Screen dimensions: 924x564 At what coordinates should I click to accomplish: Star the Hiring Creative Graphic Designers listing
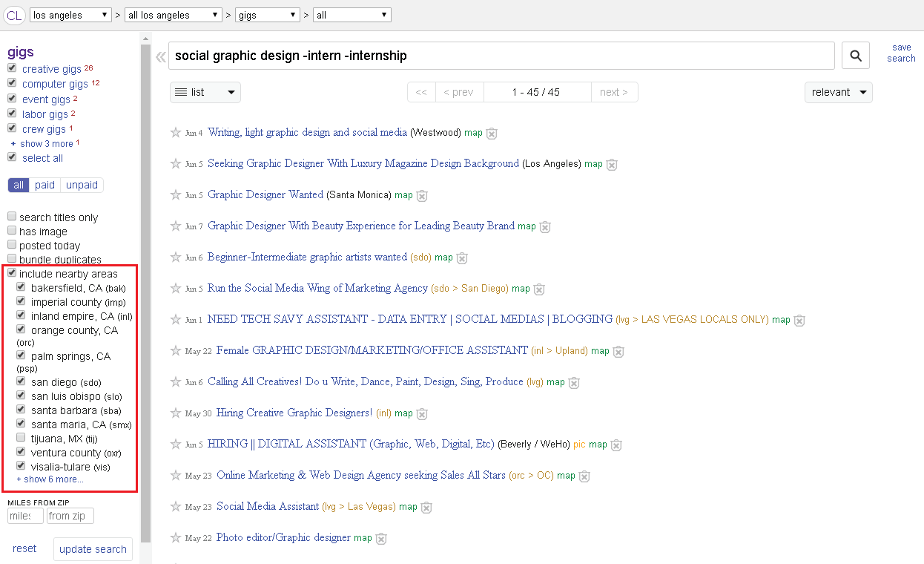[176, 413]
